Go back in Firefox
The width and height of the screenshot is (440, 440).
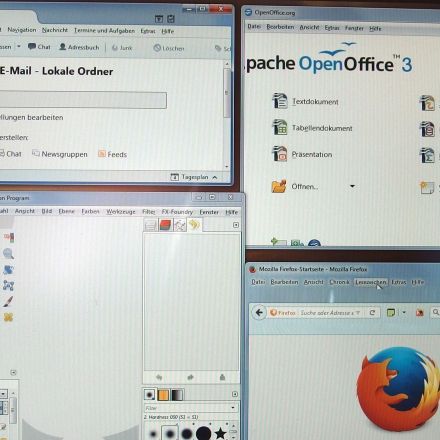[259, 313]
